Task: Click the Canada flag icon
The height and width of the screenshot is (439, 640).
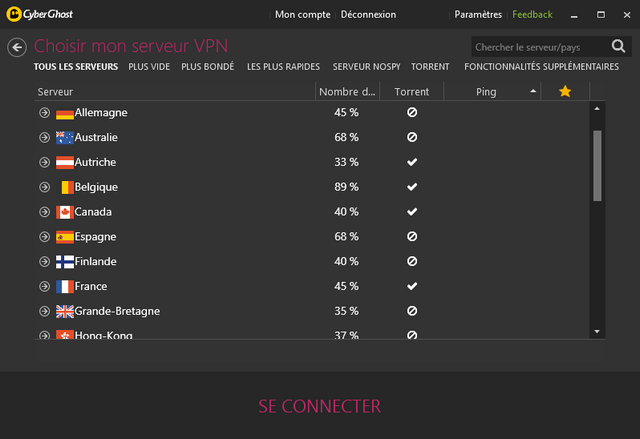Action: coord(64,213)
